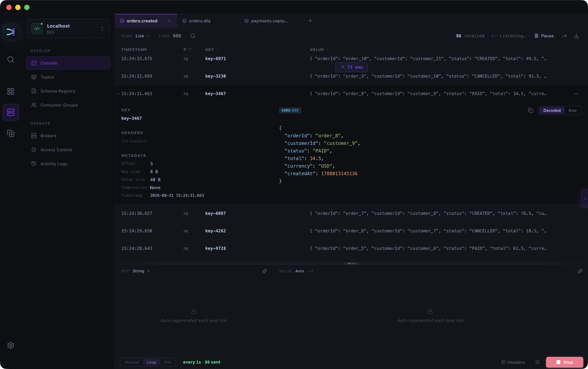Switch value view to Decoded
Image resolution: width=588 pixels, height=369 pixels.
click(x=552, y=111)
